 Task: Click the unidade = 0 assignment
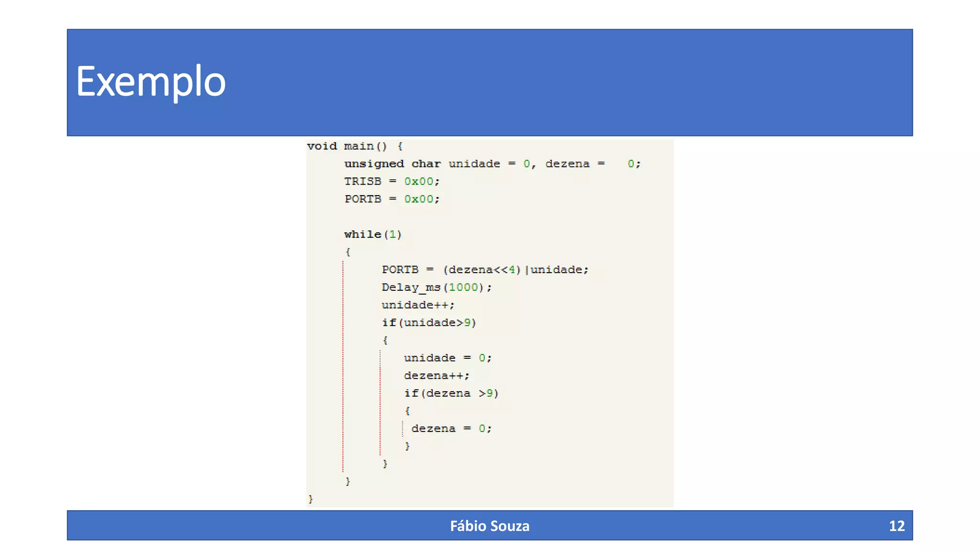447,358
